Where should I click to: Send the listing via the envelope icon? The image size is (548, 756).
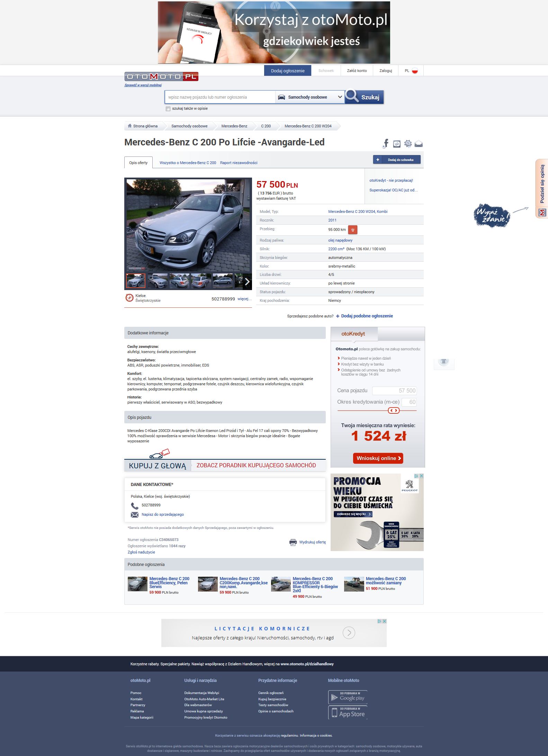click(419, 144)
